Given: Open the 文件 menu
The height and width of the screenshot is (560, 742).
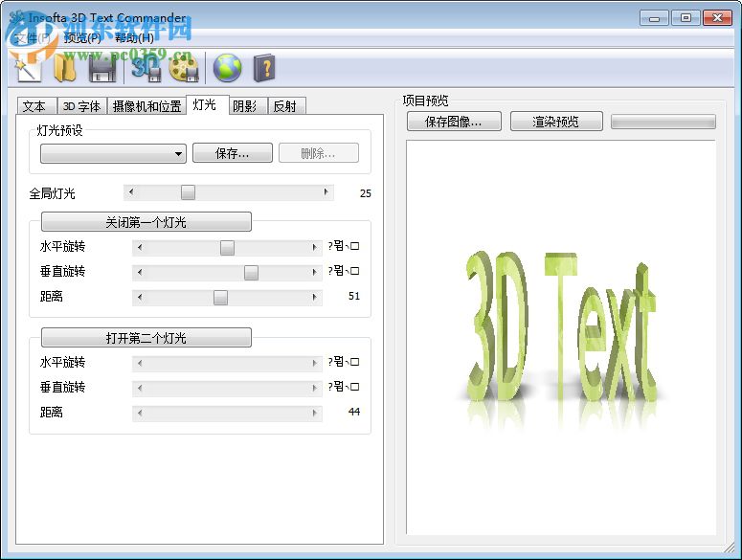Looking at the screenshot, I should click(x=33, y=38).
